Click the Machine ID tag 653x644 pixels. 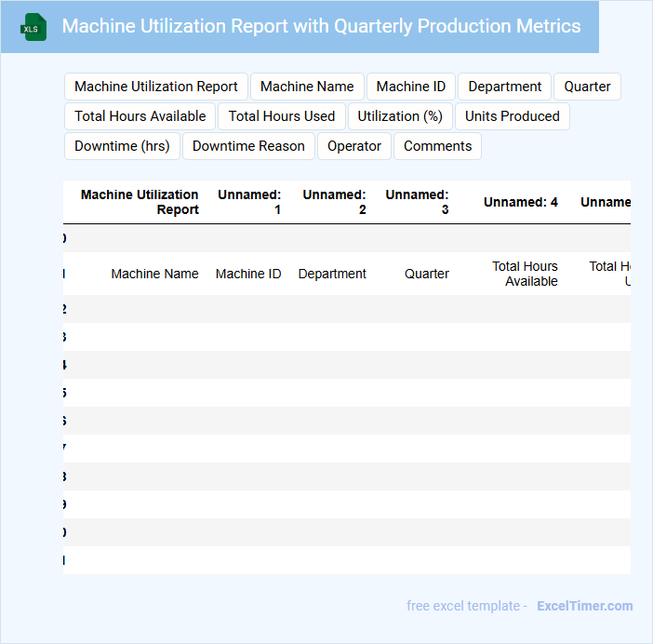(x=411, y=87)
